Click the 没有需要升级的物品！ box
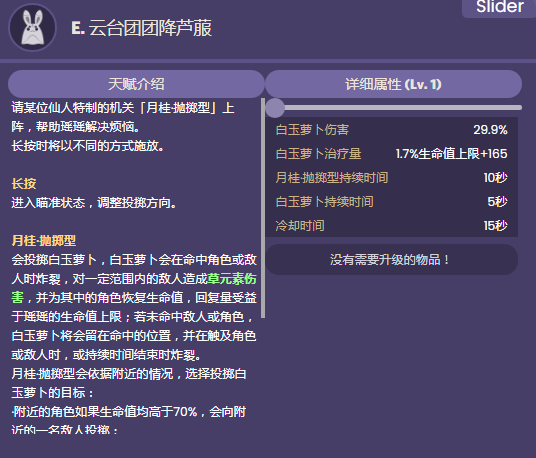Screen dimensions: 536x458 [392, 260]
